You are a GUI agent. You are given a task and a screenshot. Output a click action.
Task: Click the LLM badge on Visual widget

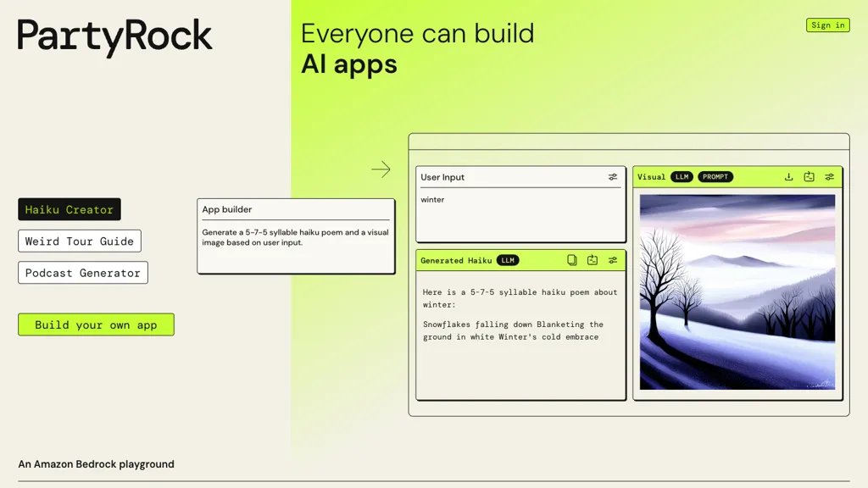[682, 177]
